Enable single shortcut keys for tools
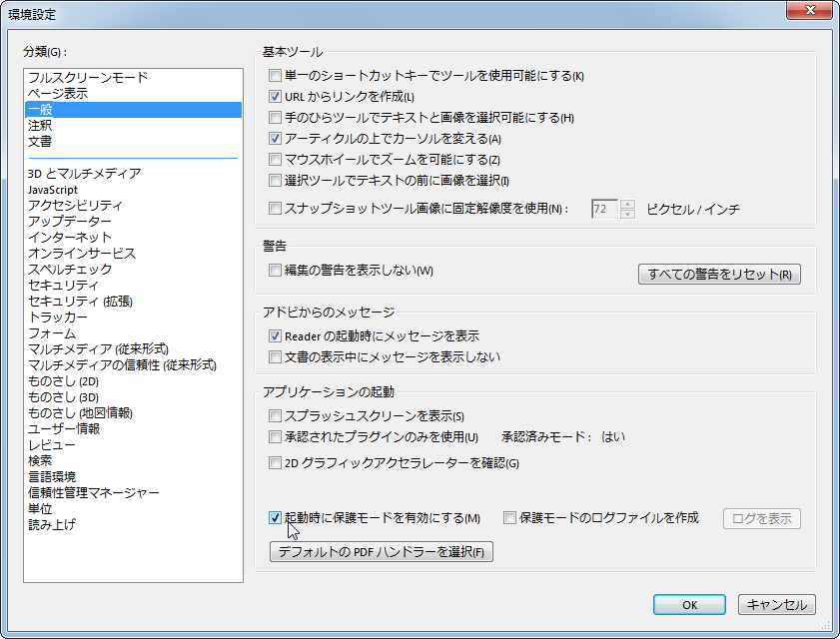 coord(275,75)
